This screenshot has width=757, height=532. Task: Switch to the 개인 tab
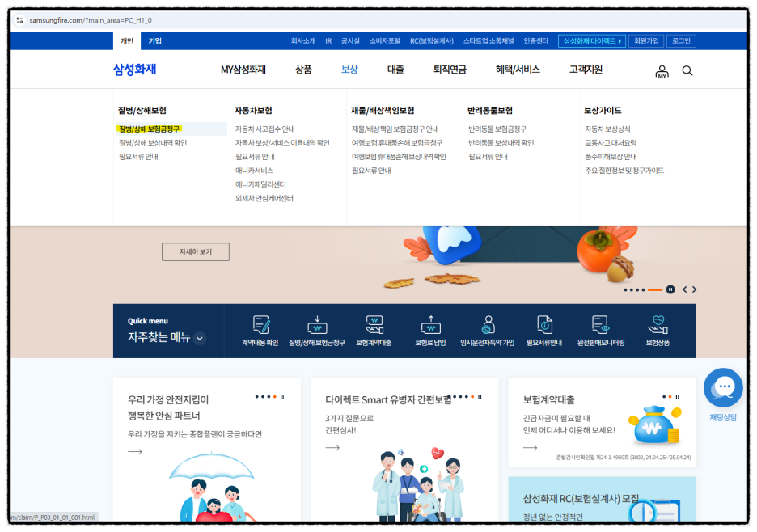[127, 41]
